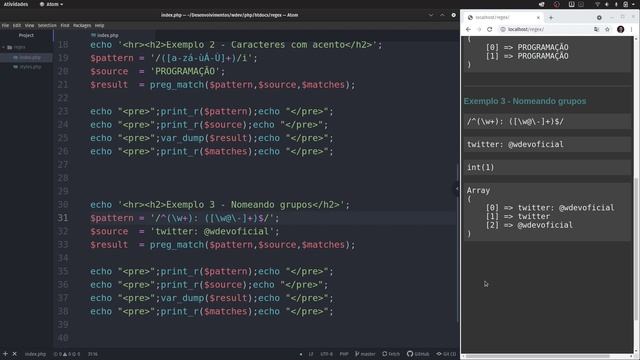Open linter issues count in status bar
Viewport: 640px width, 360px height.
(67, 354)
